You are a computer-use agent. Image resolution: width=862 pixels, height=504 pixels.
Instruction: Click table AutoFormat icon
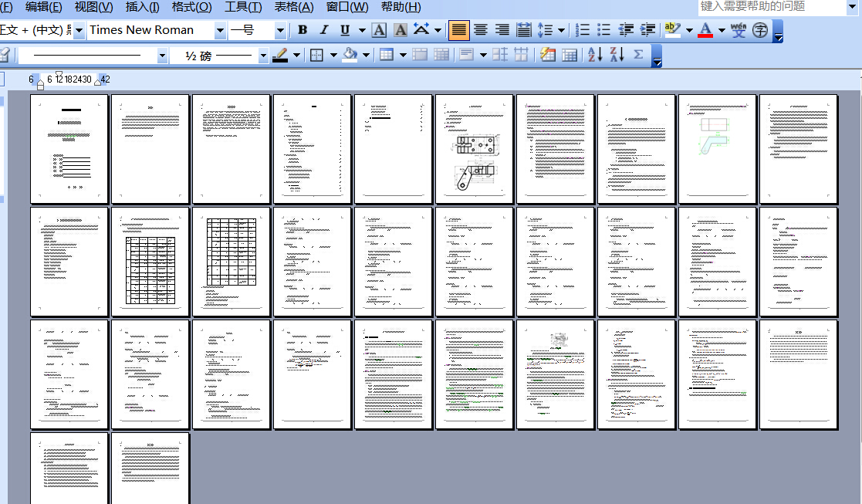click(548, 55)
